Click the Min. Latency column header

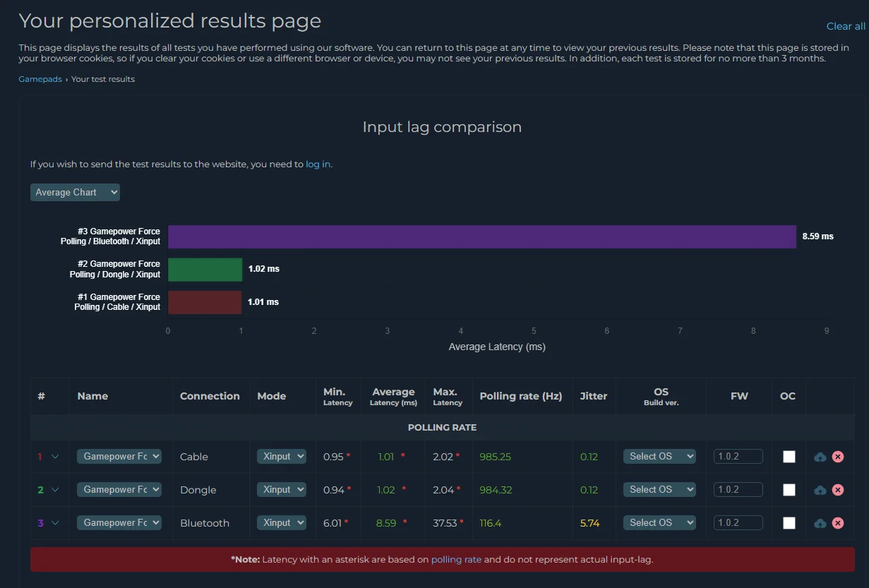coord(338,397)
